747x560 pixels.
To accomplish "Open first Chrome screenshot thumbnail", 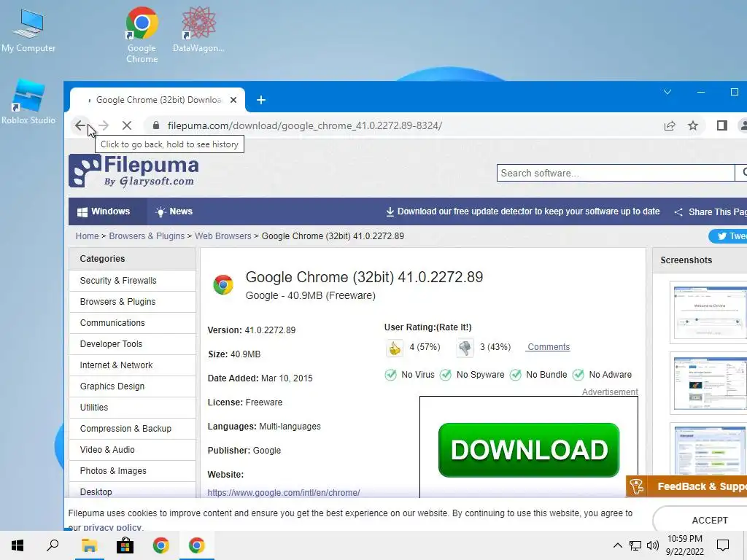I will pyautogui.click(x=708, y=312).
